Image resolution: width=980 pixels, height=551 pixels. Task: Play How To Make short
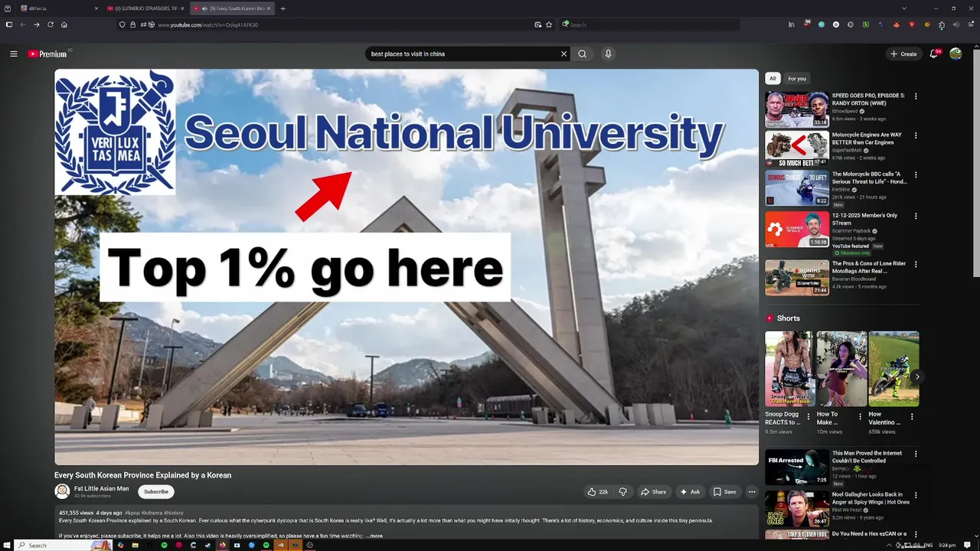coord(841,369)
